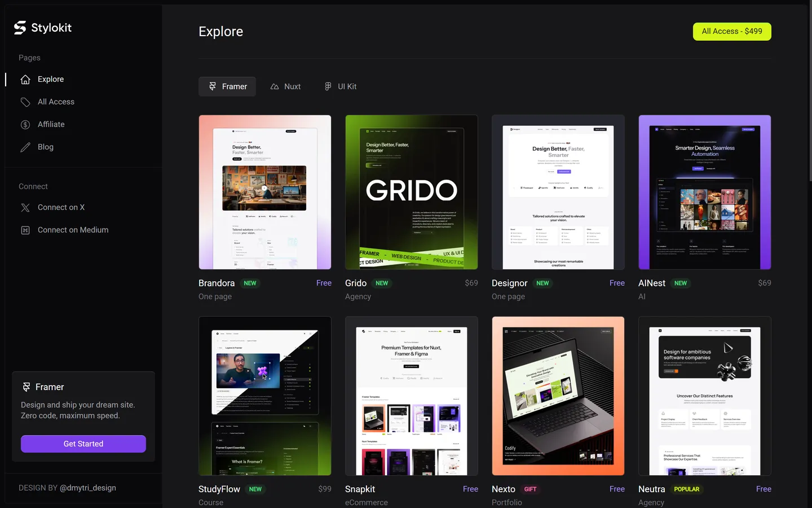Open the Brandora template thumbnail
Viewport: 812px width, 508px height.
tap(265, 192)
